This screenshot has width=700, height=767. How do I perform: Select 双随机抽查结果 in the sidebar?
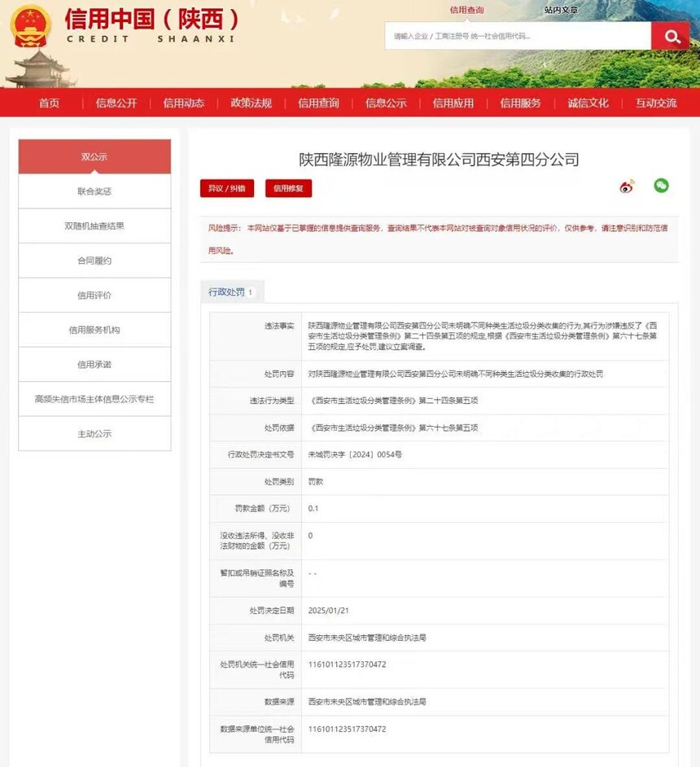94,226
